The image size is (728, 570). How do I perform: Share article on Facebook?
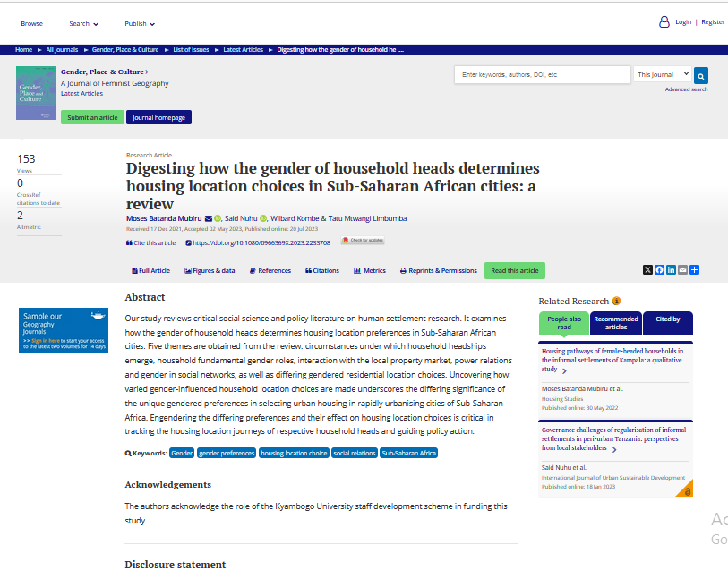(660, 270)
